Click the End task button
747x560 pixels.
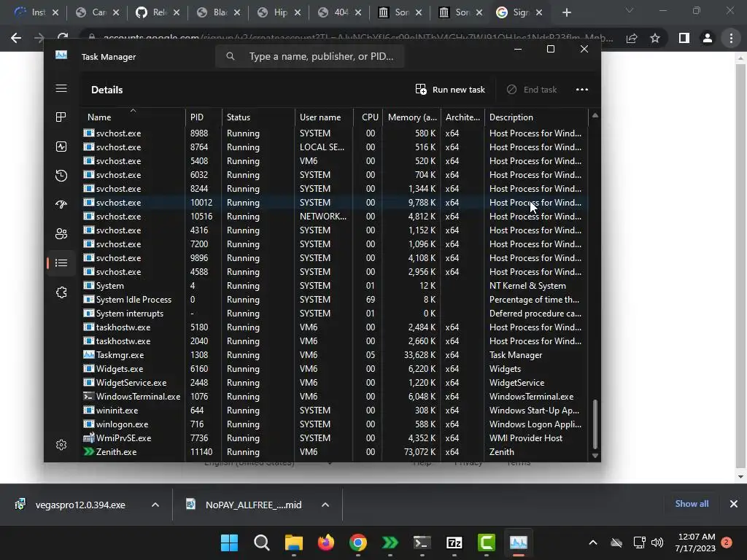(x=532, y=90)
